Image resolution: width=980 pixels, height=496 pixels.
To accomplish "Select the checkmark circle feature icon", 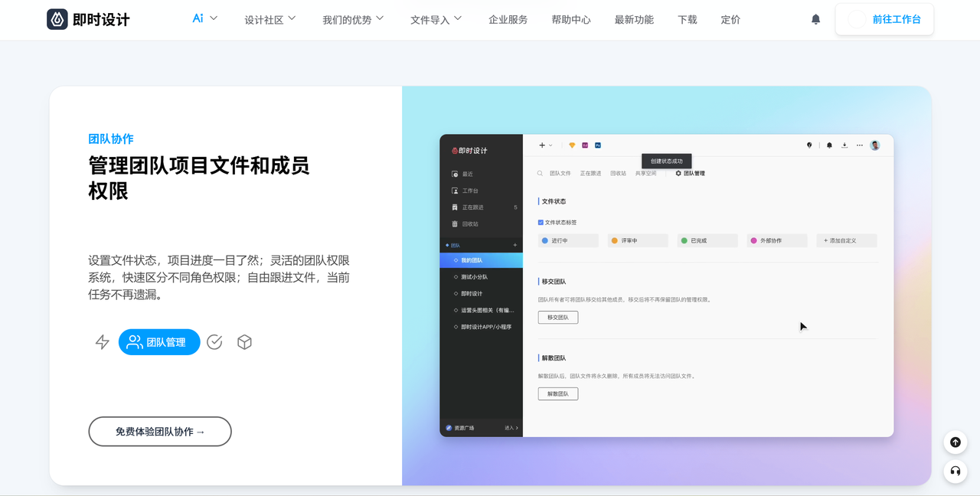I will pyautogui.click(x=214, y=342).
